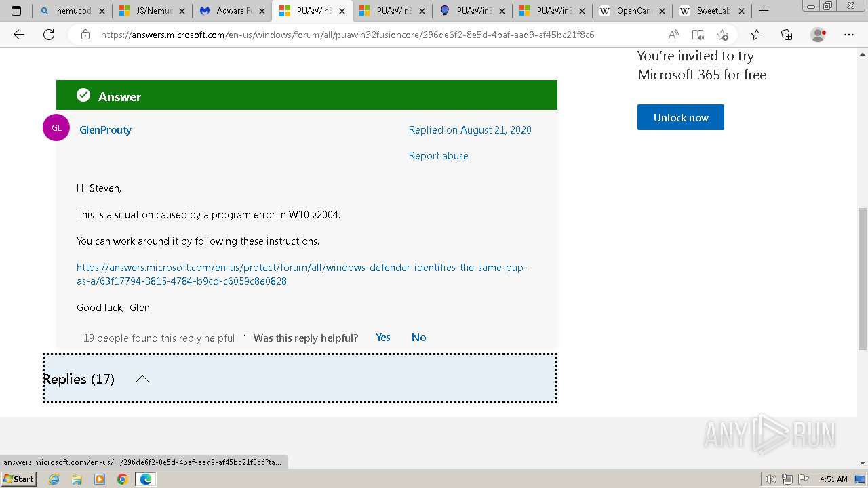Click the GL user avatar
This screenshot has width=868, height=488.
tap(56, 127)
